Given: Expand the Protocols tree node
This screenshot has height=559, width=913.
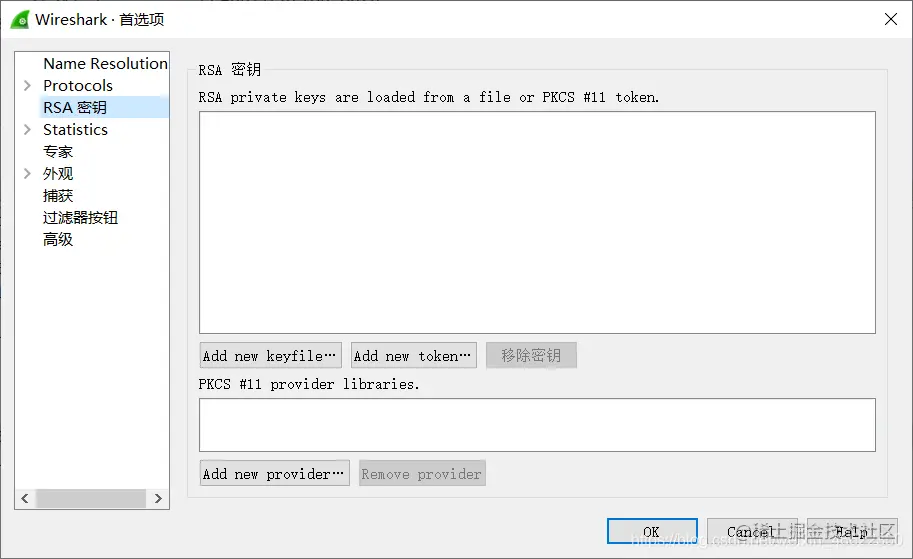Looking at the screenshot, I should (x=27, y=86).
